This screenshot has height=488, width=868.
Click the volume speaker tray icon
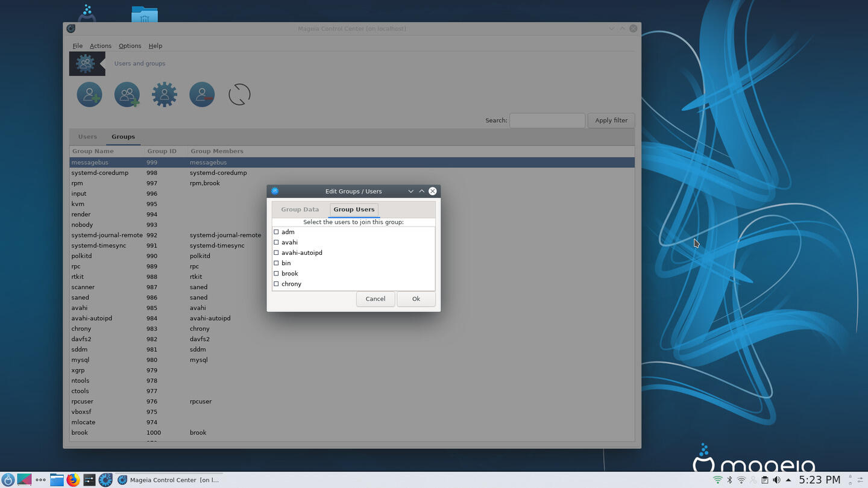pyautogui.click(x=776, y=480)
